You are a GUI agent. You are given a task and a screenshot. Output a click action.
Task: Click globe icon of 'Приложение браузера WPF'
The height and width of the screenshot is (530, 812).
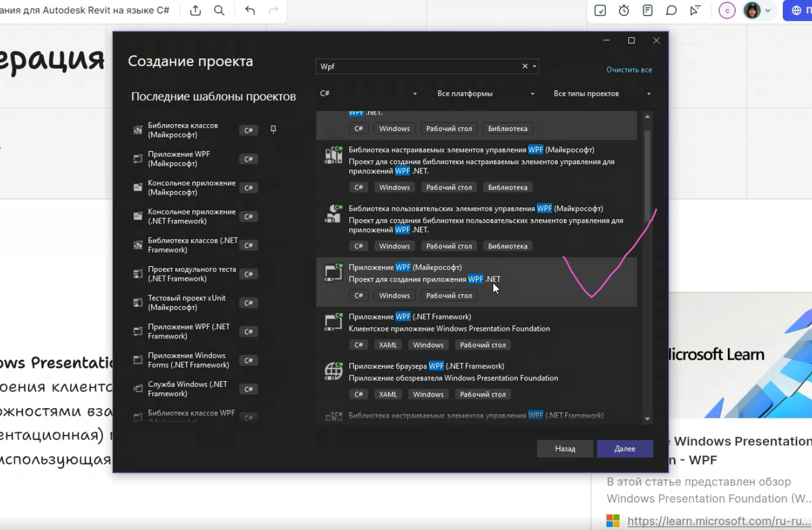(333, 371)
